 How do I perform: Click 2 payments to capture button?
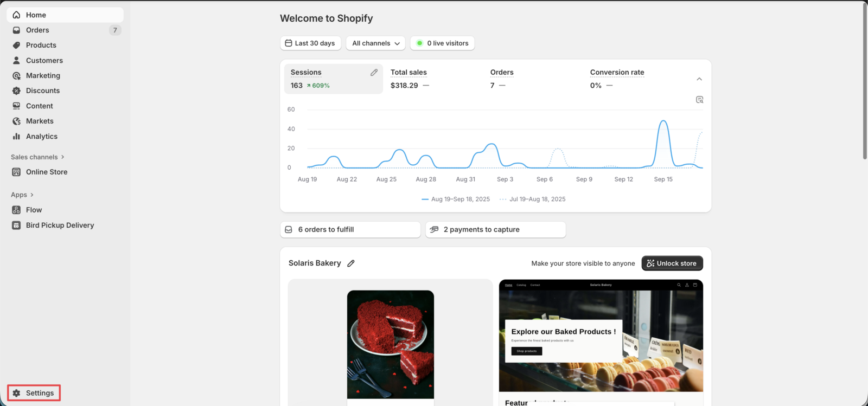(496, 230)
